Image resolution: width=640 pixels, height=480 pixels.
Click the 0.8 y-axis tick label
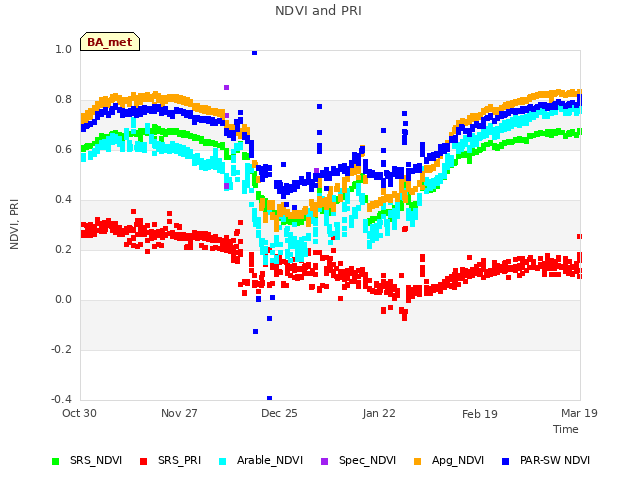63,100
